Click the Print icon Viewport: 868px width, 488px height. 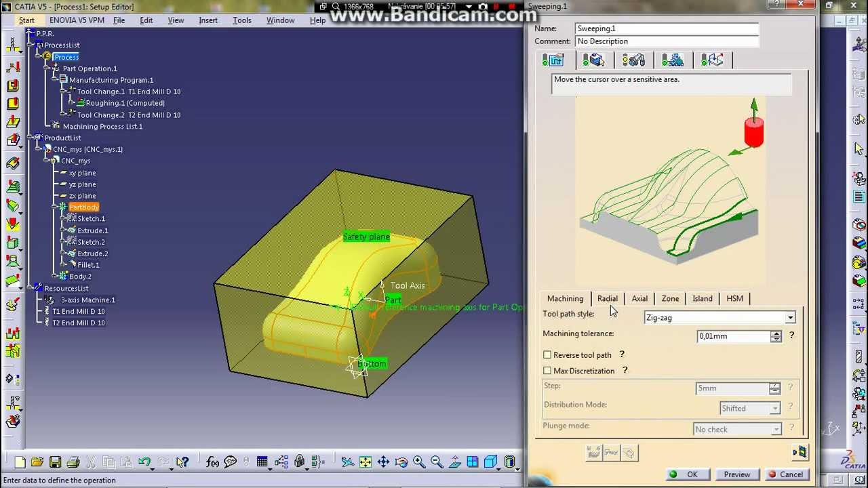point(73,462)
